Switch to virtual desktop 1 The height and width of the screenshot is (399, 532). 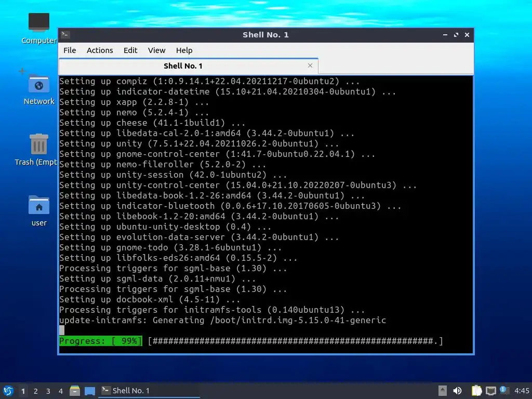[23, 391]
